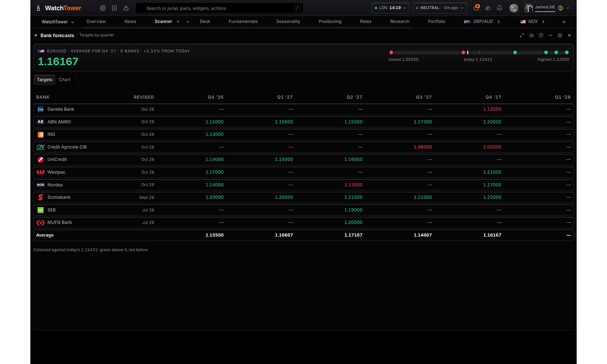Click pin icon next to GBP/AUD
The width and height of the screenshot is (607, 364).
499,22
